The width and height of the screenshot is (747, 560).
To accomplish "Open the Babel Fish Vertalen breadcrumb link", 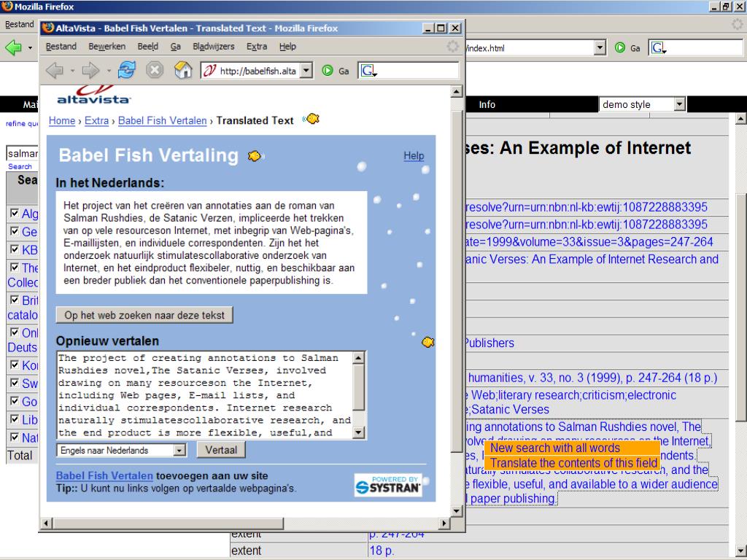I will coord(163,120).
